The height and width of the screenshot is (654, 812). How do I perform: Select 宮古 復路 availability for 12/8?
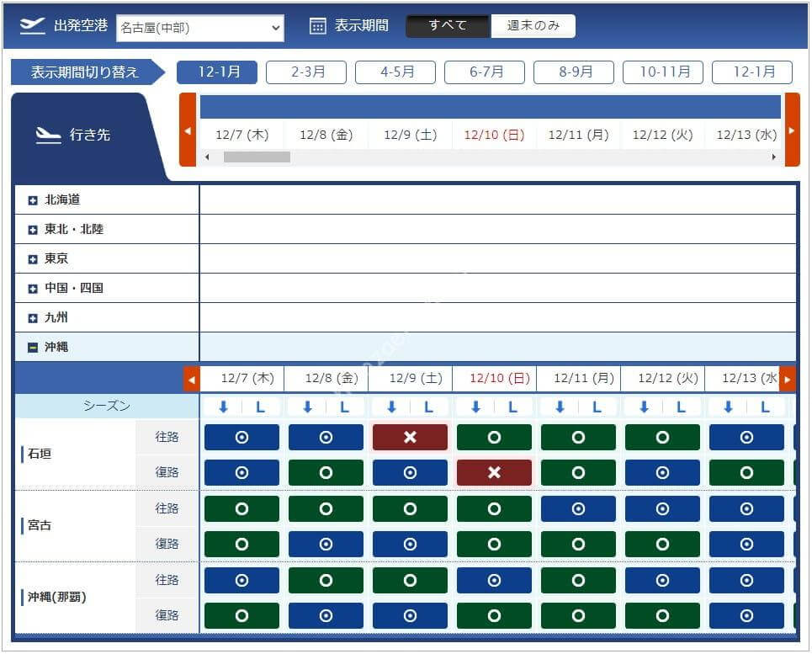tap(326, 545)
